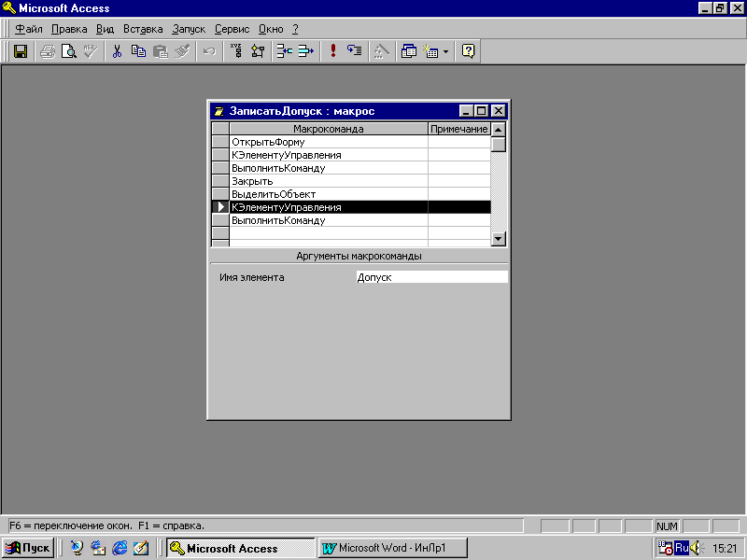Click the Paste toolbar icon
The image size is (747, 560).
pyautogui.click(x=161, y=51)
